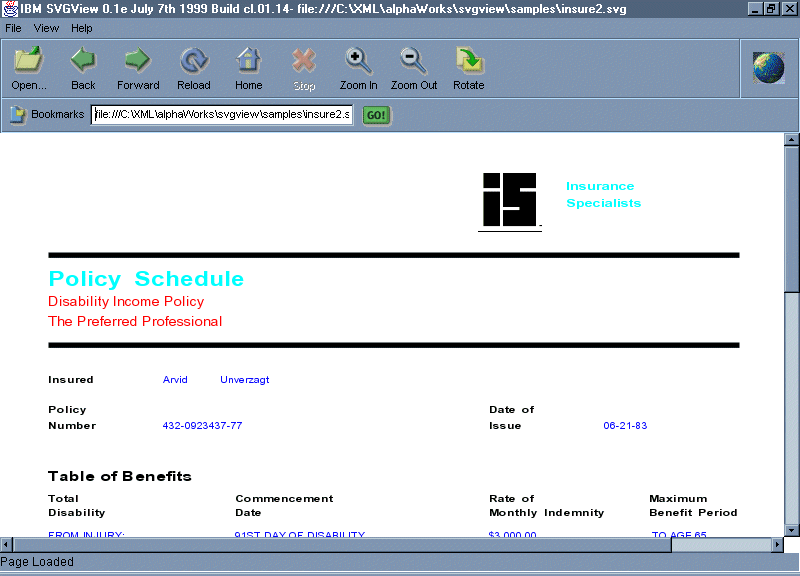Click horizontal scrollbar right arrow
The height and width of the screenshot is (576, 800).
click(x=776, y=544)
